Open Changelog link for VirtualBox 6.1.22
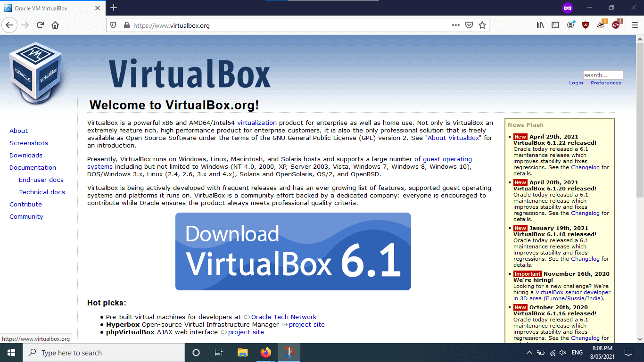Viewport: 644px width, 362px height. (585, 167)
